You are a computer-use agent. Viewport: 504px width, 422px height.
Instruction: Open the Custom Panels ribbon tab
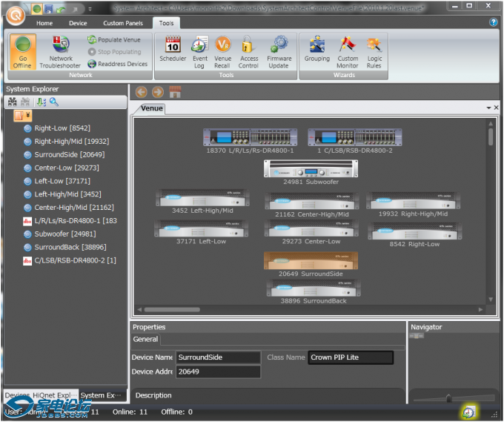coord(123,23)
